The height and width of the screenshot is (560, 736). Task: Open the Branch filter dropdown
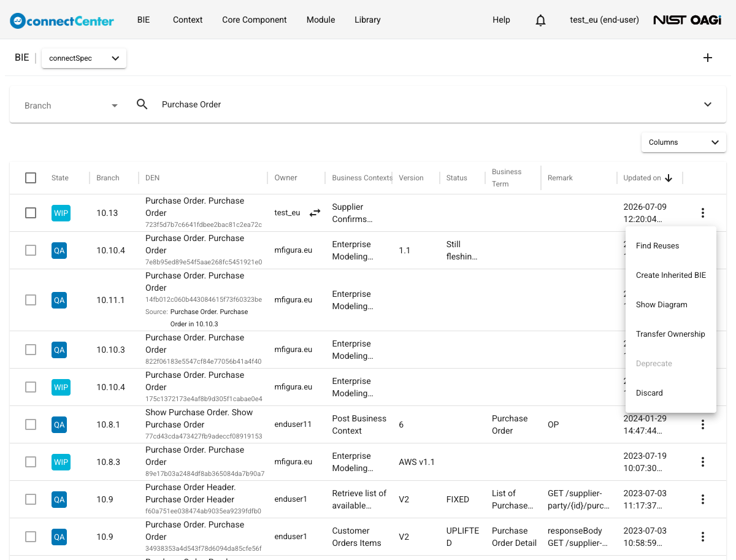(x=71, y=105)
